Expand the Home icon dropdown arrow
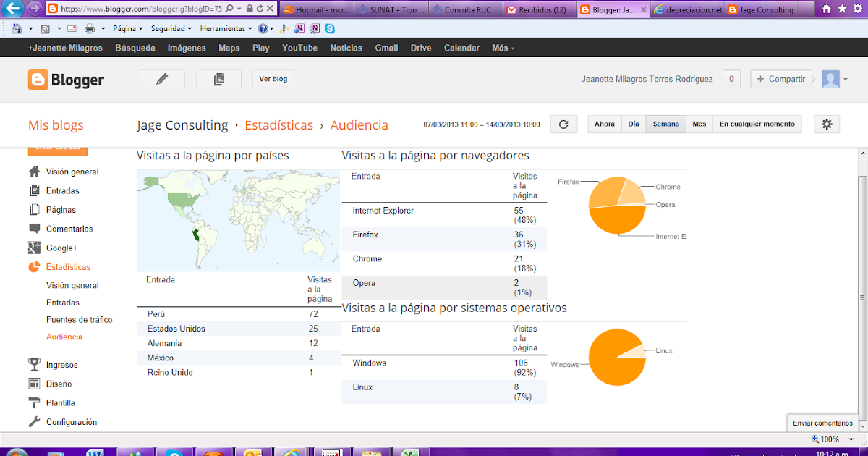The width and height of the screenshot is (868, 456). (30, 28)
